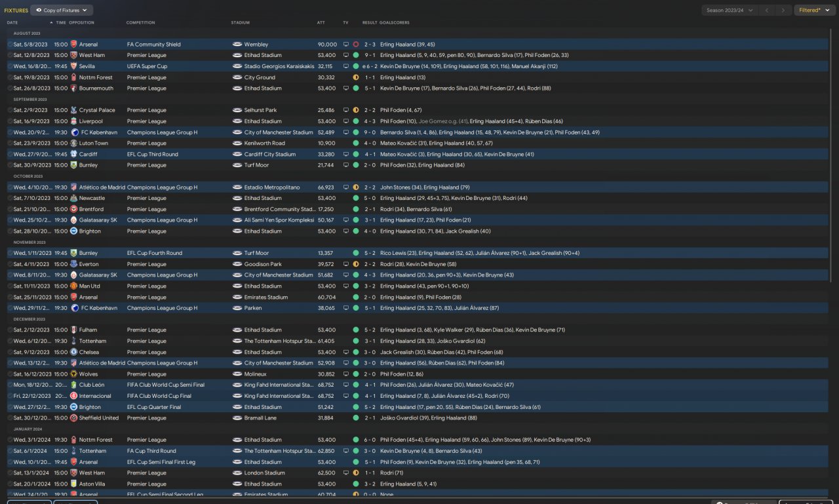This screenshot has width=839, height=504.
Task: Open the 9 - 1 result against West Ham
Action: (x=370, y=56)
